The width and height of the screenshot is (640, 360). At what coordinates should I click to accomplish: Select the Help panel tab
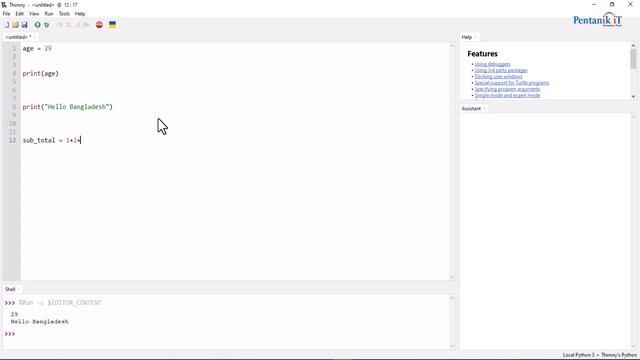[467, 37]
